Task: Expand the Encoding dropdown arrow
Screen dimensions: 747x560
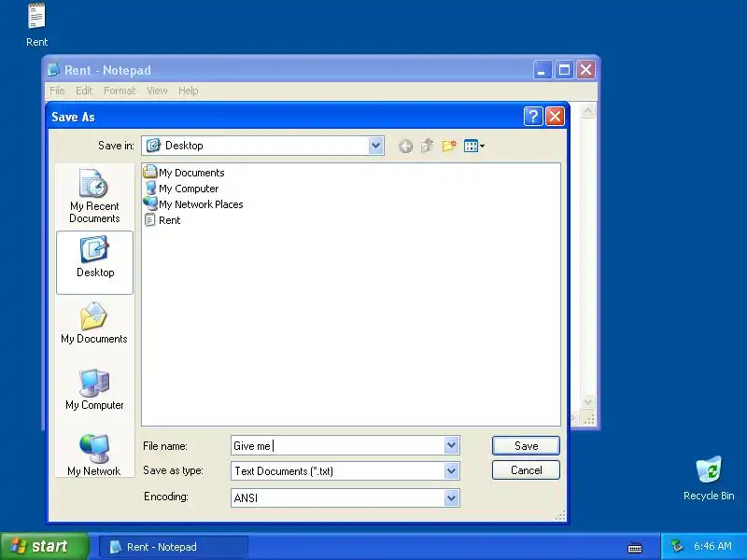Action: [x=451, y=498]
